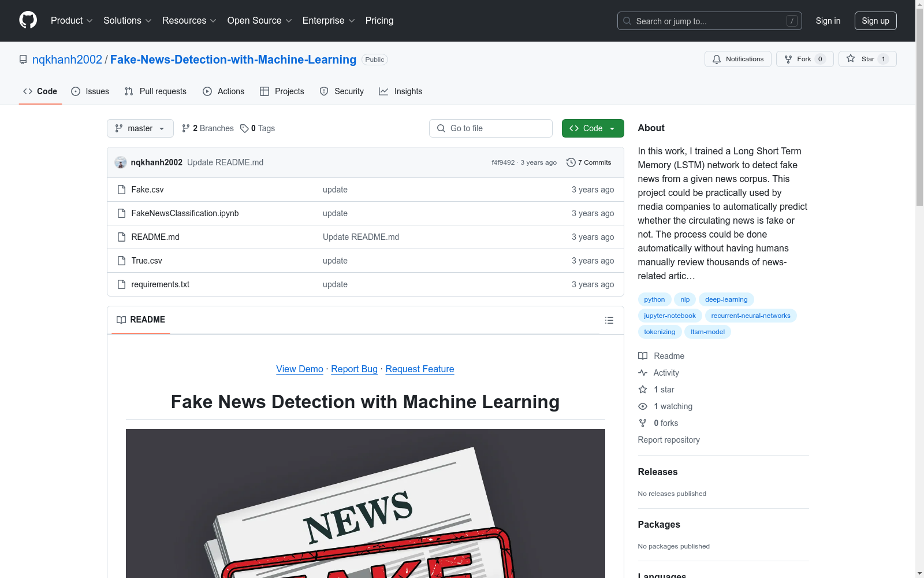
Task: Open the README outline list icon
Action: tap(609, 320)
